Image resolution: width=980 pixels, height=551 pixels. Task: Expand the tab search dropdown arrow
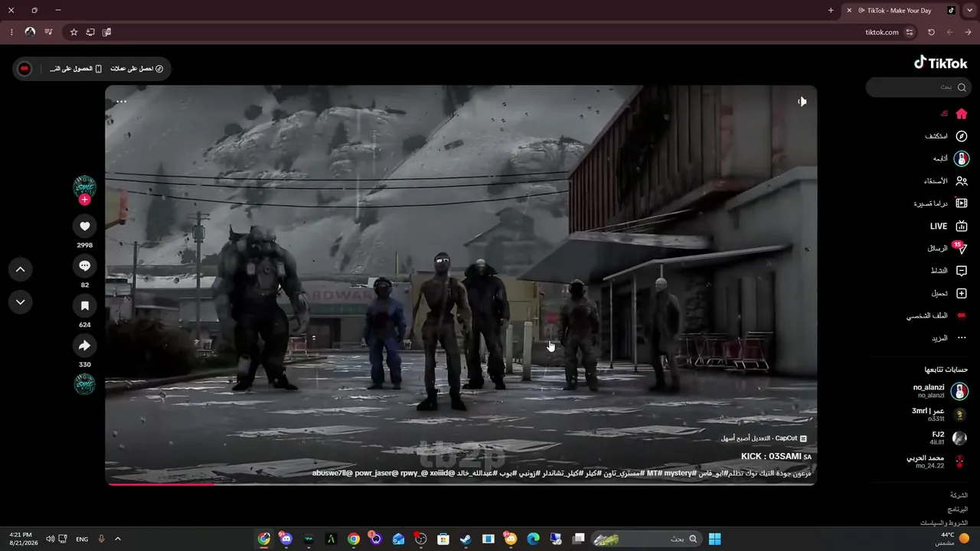coord(969,11)
